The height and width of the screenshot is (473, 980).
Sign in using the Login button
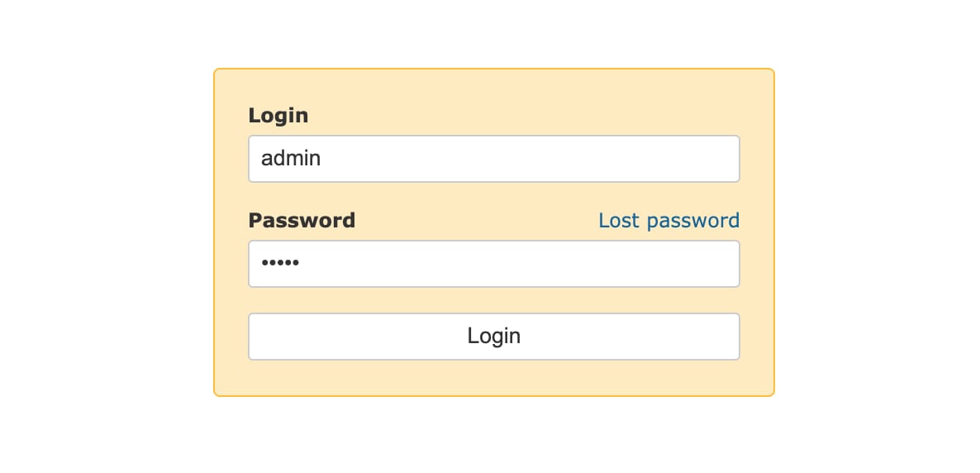493,337
